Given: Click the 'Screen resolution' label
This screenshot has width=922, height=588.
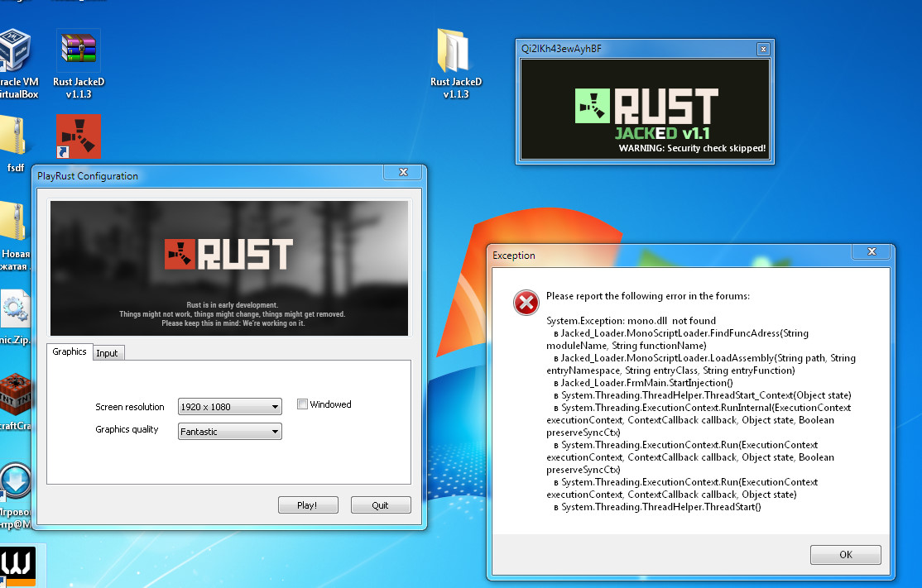Looking at the screenshot, I should coord(130,407).
